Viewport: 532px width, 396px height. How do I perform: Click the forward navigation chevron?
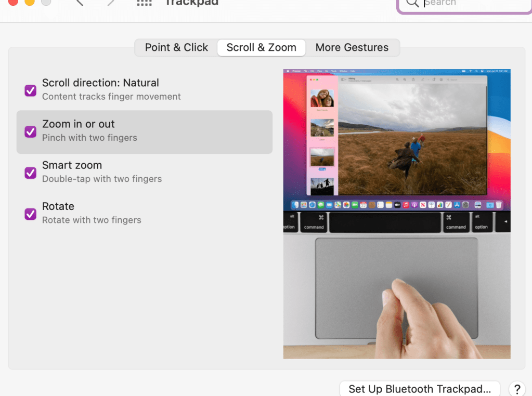(110, 2)
